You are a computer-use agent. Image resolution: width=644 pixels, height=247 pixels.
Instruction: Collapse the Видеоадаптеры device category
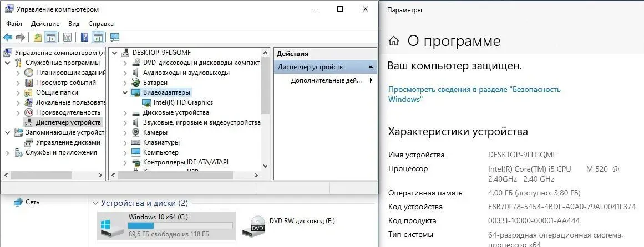[x=125, y=92]
